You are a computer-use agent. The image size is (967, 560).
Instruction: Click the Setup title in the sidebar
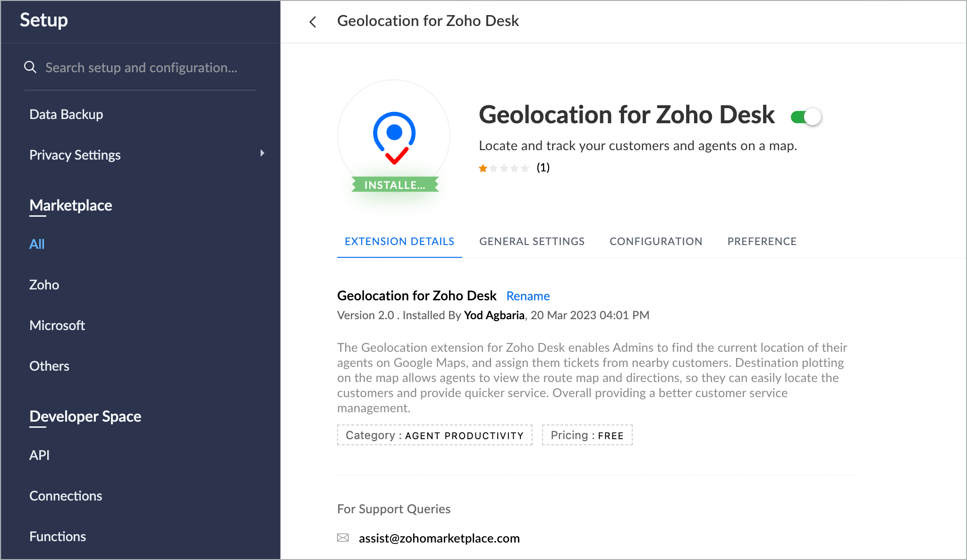44,20
